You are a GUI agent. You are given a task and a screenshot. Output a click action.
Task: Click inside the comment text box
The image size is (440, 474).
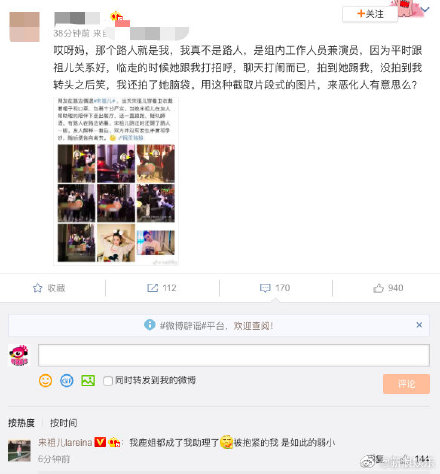click(234, 355)
